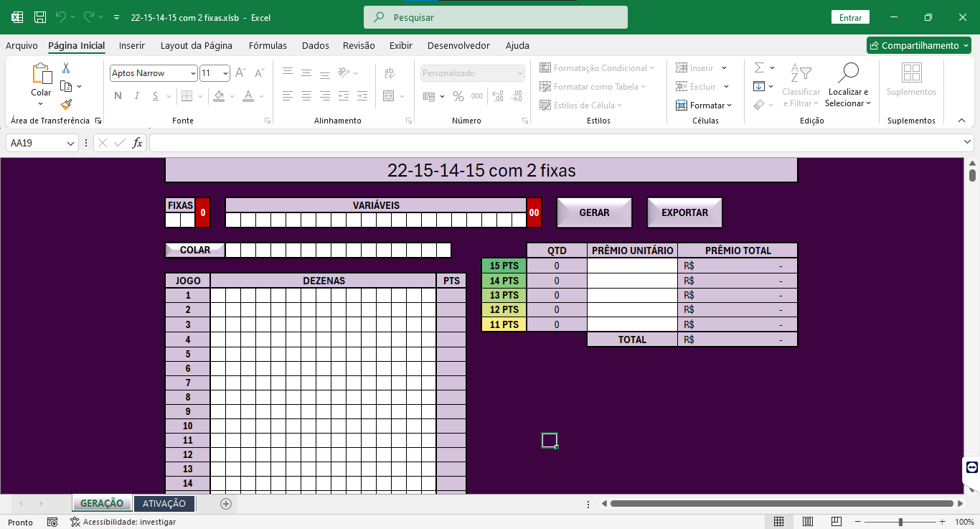Click the zoom out minus button
This screenshot has height=529, width=980.
click(x=857, y=522)
